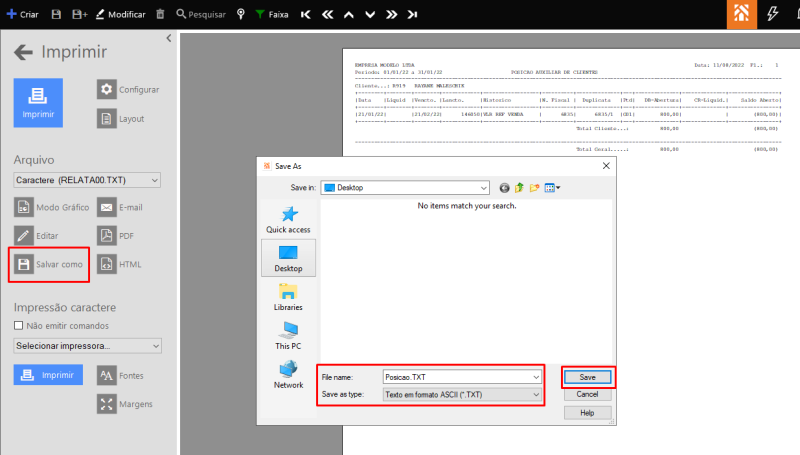The image size is (800, 455).
Task: Click the small blue Imprimir button
Action: tap(48, 375)
